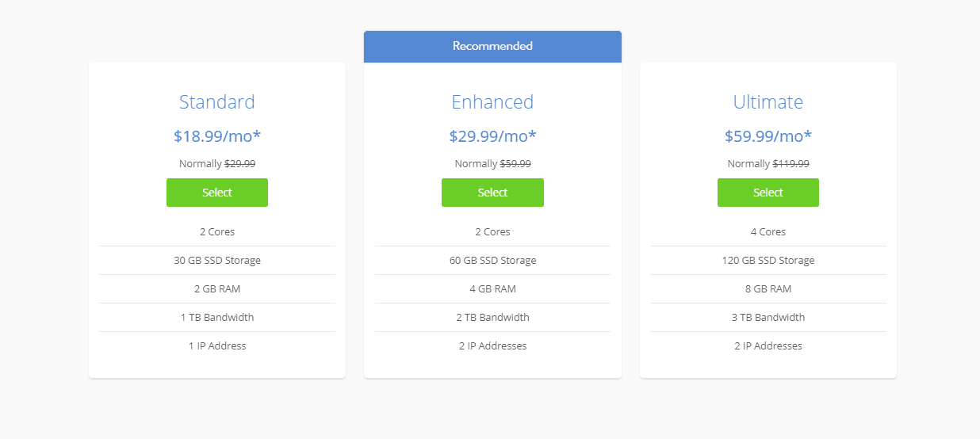Click the 4 GB RAM feature

[492, 289]
